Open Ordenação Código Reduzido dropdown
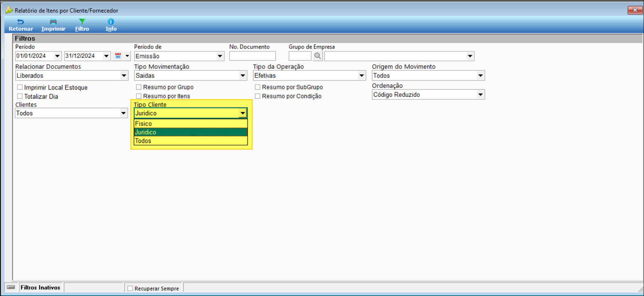This screenshot has height=296, width=644. pyautogui.click(x=480, y=95)
